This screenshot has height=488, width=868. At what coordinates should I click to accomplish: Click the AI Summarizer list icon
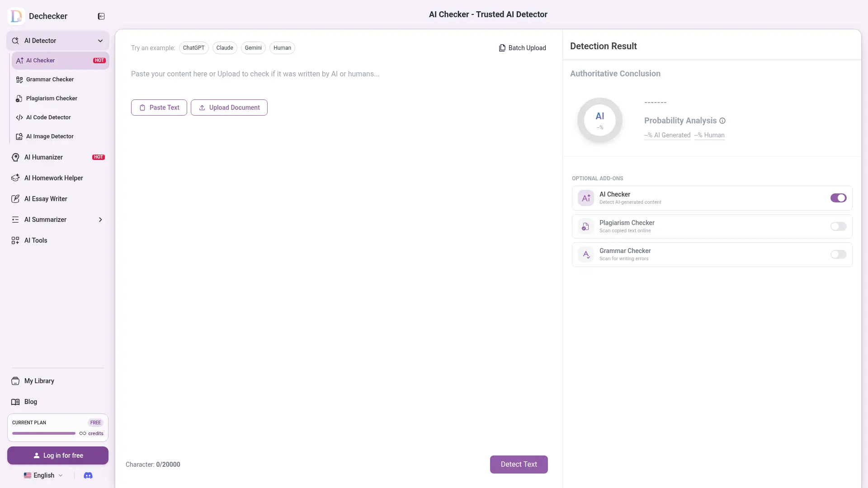(x=15, y=220)
